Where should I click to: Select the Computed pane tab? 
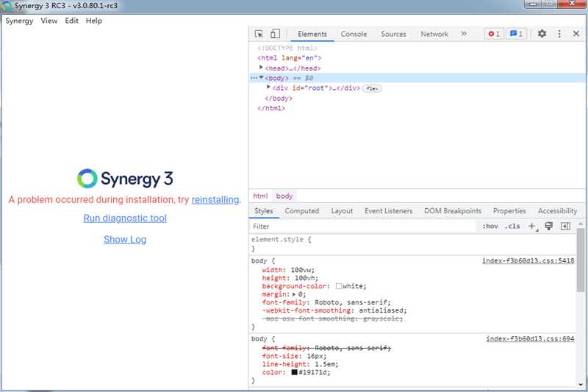pos(302,211)
